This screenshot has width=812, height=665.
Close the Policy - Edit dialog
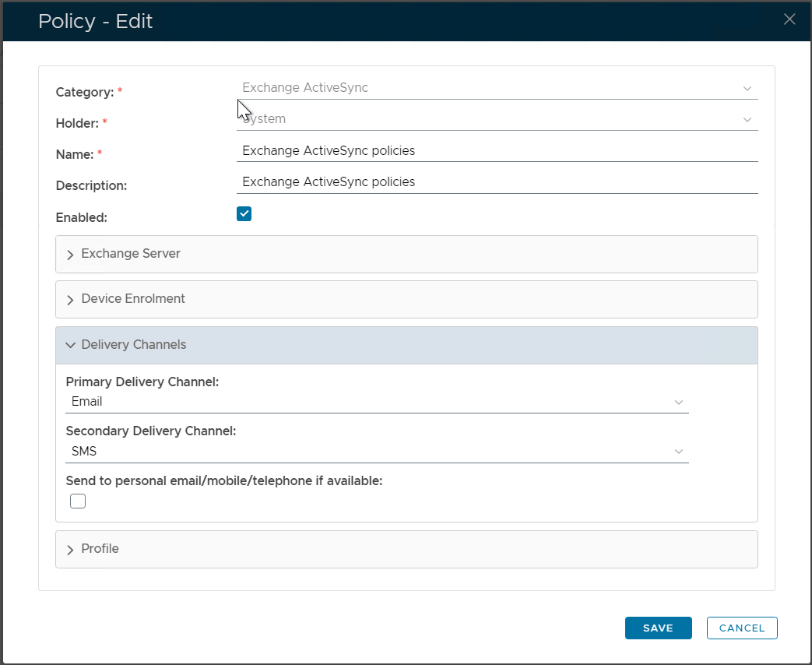(x=789, y=19)
